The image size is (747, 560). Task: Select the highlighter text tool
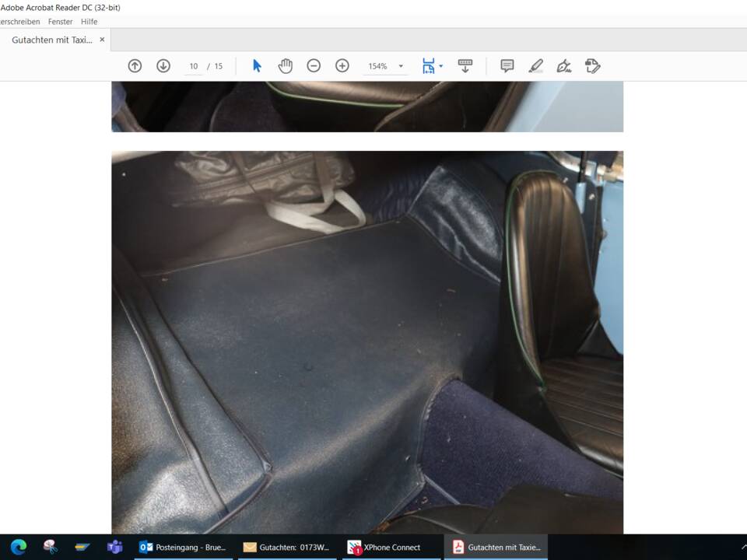click(x=536, y=66)
